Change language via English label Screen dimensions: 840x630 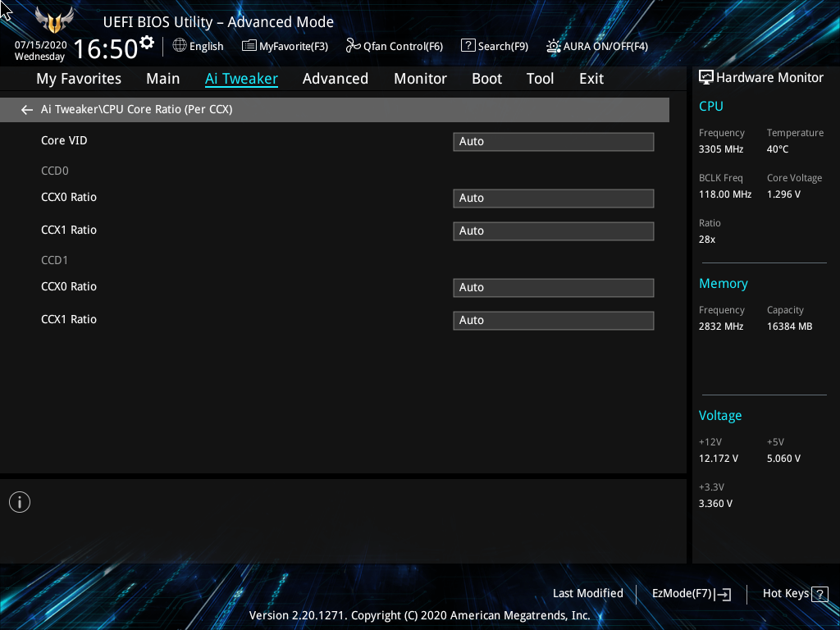[206, 47]
